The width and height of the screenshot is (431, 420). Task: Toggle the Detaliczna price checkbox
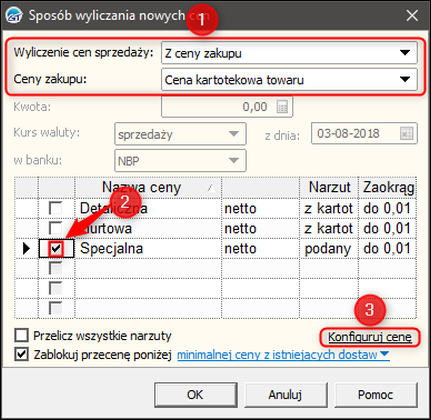55,208
